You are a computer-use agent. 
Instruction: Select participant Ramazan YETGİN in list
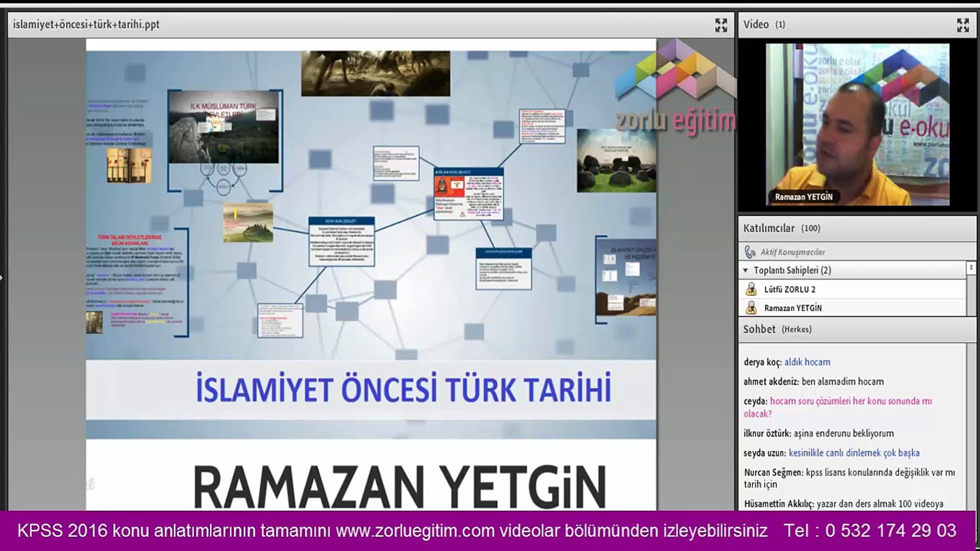pos(793,308)
